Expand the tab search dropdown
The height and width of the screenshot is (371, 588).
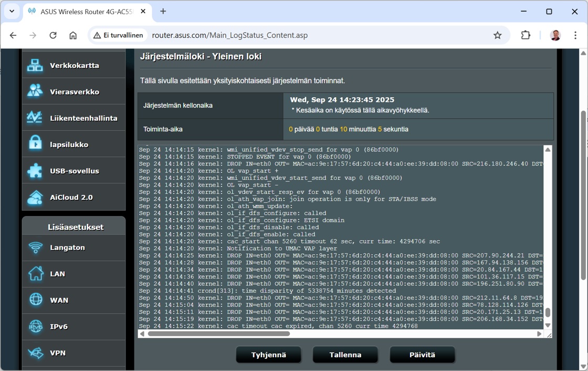point(12,11)
